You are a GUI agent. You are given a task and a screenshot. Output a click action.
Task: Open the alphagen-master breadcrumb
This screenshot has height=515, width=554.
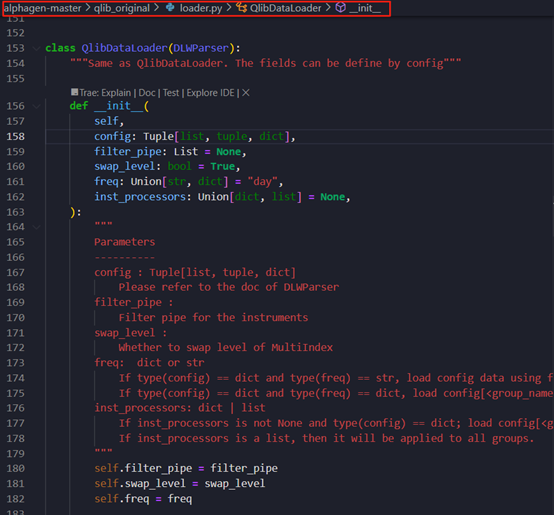coord(42,8)
